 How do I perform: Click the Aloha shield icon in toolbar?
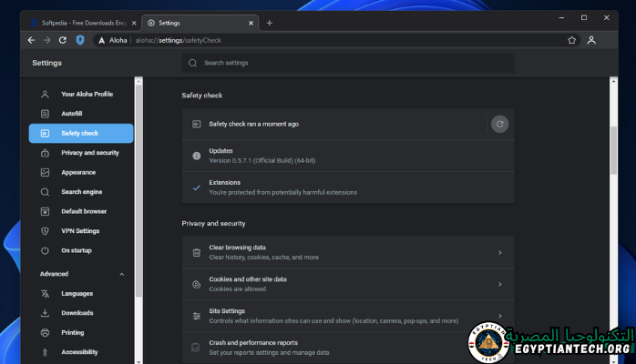click(x=80, y=40)
